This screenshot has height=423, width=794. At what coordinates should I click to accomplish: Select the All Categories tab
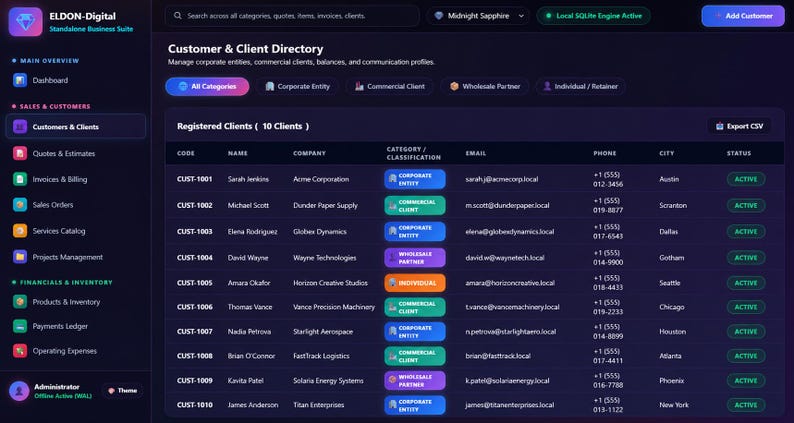coord(207,87)
